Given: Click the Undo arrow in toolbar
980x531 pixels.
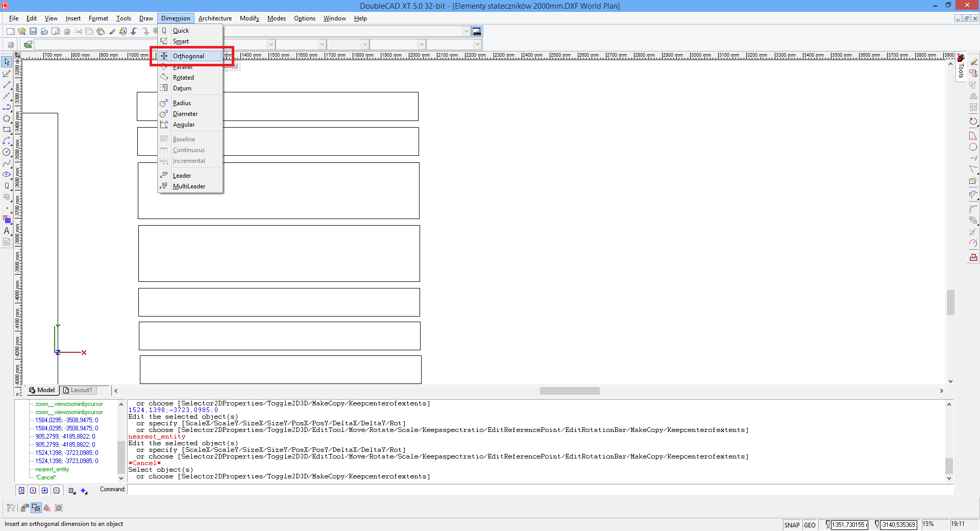Looking at the screenshot, I should pyautogui.click(x=134, y=32).
